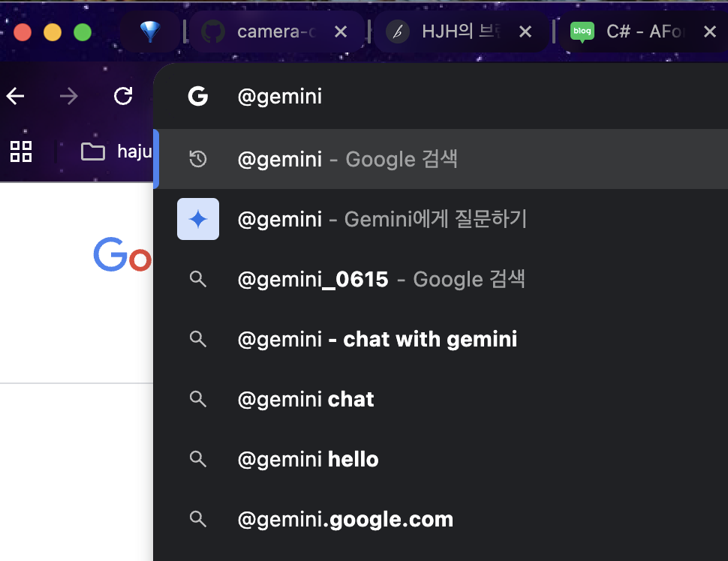Image resolution: width=728 pixels, height=561 pixels.
Task: Select the @gemini Google 검색 history suggestion
Action: tap(441, 159)
